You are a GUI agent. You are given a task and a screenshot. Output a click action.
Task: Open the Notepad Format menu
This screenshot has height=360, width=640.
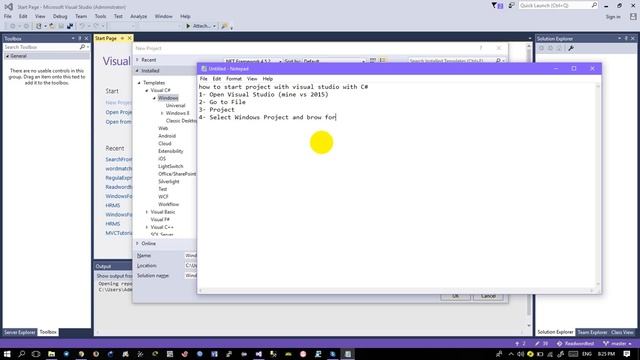(234, 79)
